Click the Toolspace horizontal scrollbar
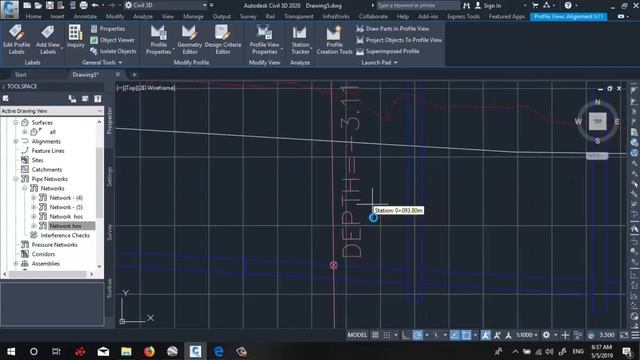This screenshot has width=640, height=360. click(48, 274)
